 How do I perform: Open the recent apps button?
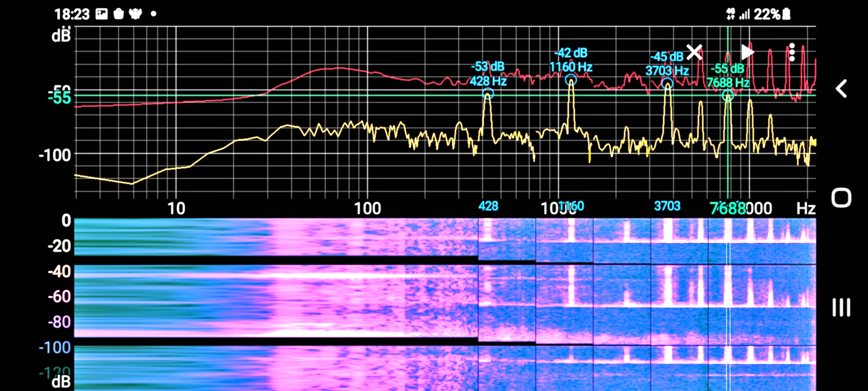[841, 308]
